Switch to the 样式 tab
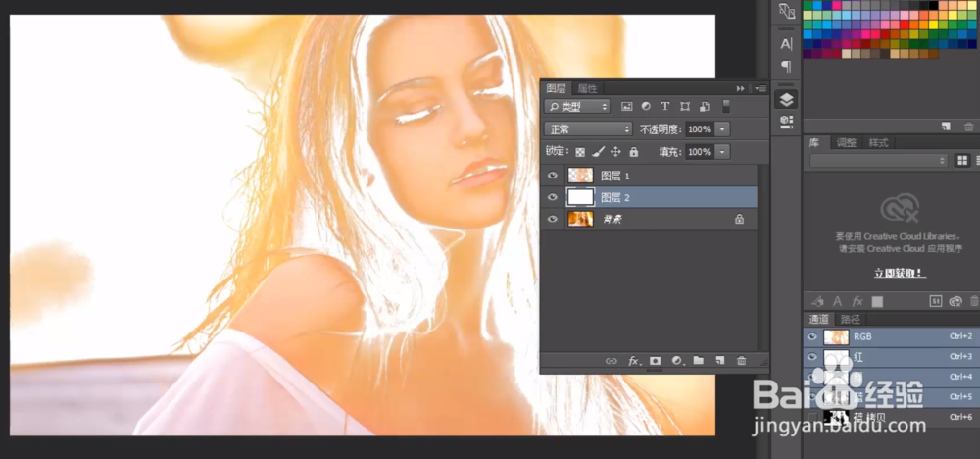The height and width of the screenshot is (459, 980). pyautogui.click(x=878, y=142)
